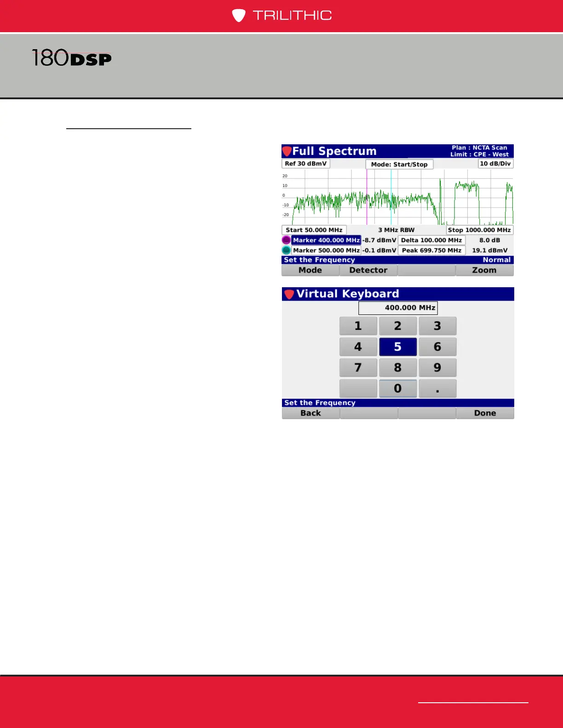Tap the decimal point key
The image size is (563, 728).
point(437,388)
